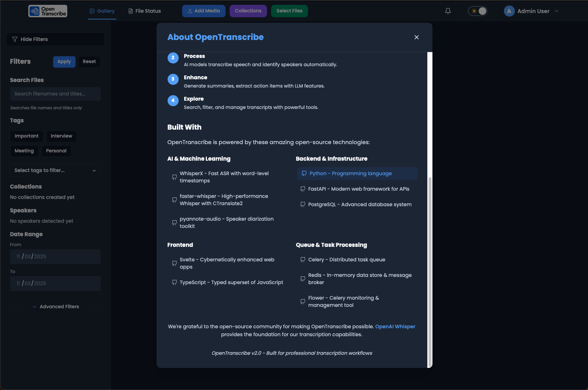Select the Meeting tag
The height and width of the screenshot is (390, 588).
coord(24,151)
